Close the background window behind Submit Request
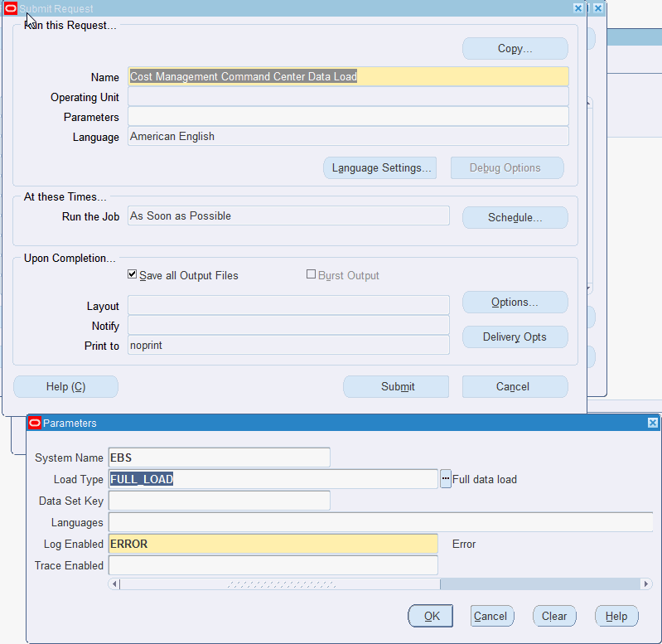The image size is (662, 644). click(x=598, y=8)
